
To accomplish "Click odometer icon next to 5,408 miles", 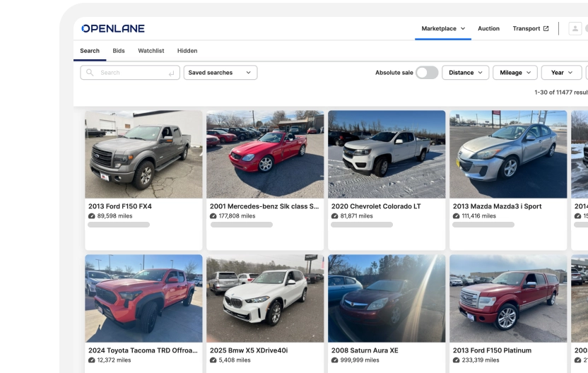I will tap(213, 360).
